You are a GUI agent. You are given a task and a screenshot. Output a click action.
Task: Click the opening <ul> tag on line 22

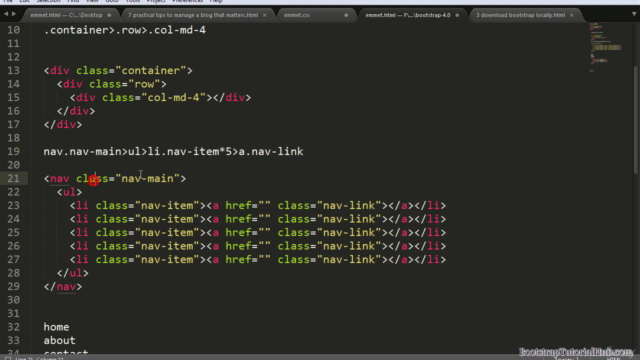pos(69,192)
